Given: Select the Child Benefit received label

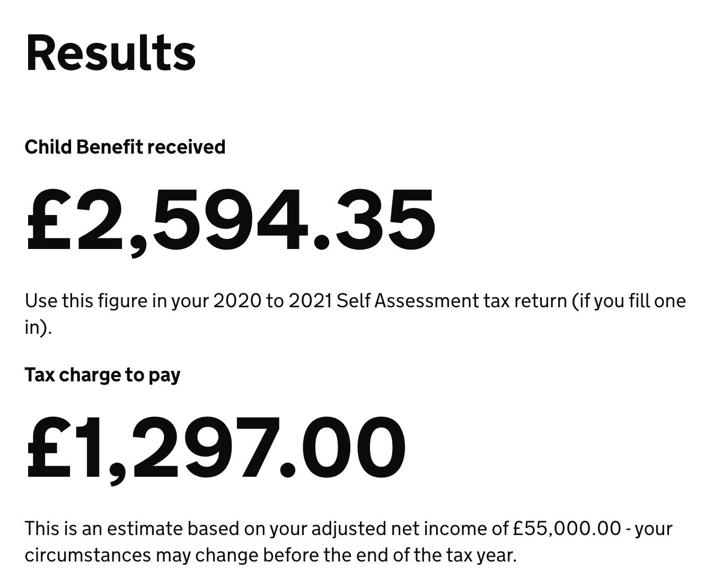Looking at the screenshot, I should tap(125, 147).
